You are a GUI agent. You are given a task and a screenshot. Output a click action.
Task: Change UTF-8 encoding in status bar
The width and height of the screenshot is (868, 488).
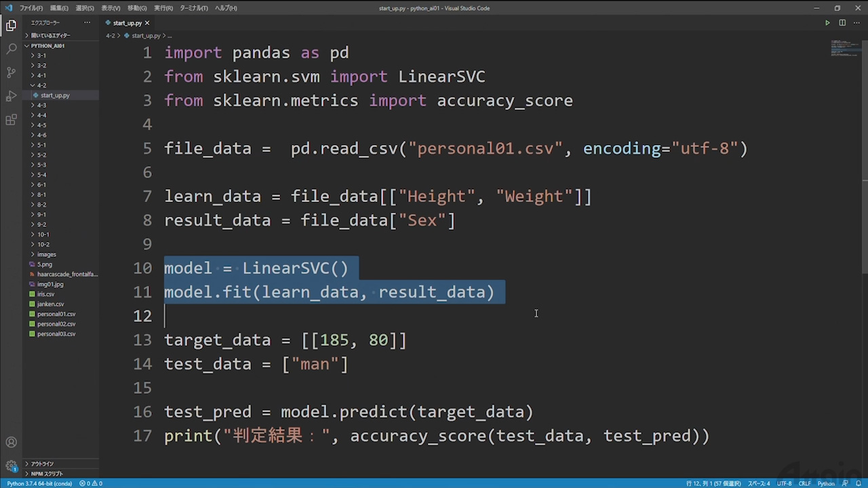pyautogui.click(x=784, y=483)
